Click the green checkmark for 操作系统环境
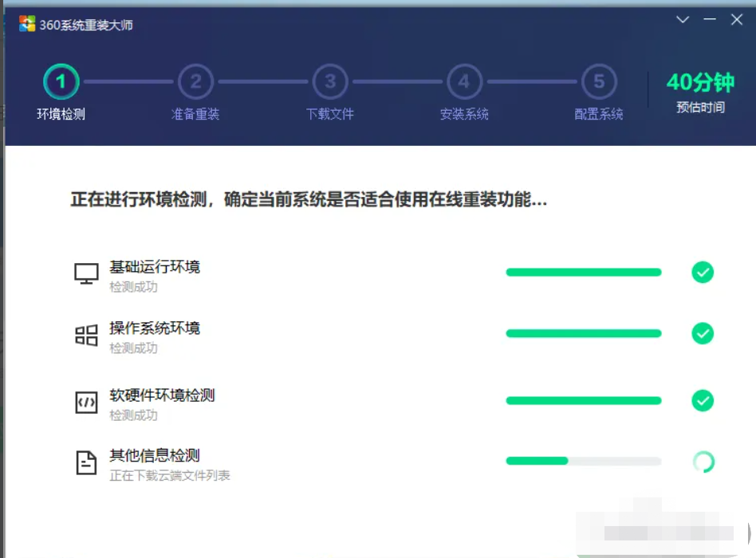 703,333
